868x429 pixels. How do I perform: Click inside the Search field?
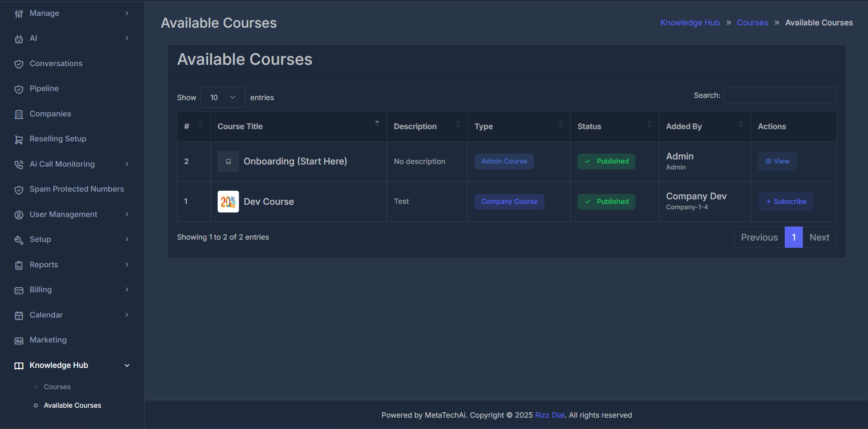(780, 95)
